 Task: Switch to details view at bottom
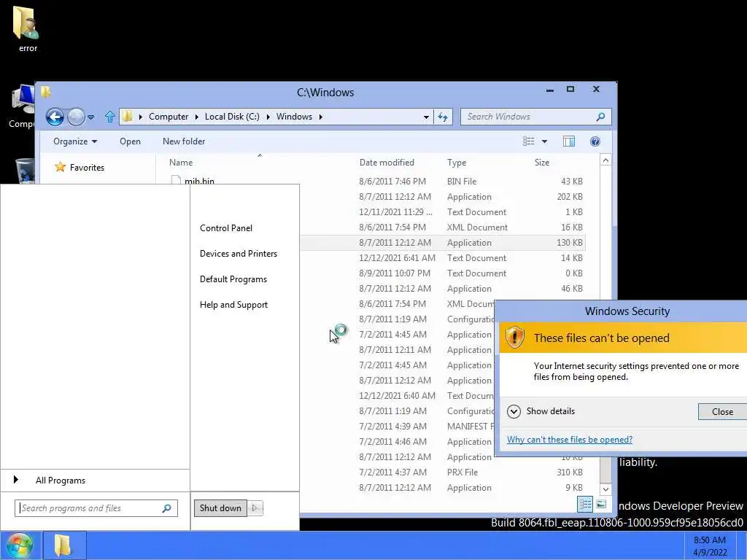[x=585, y=504]
